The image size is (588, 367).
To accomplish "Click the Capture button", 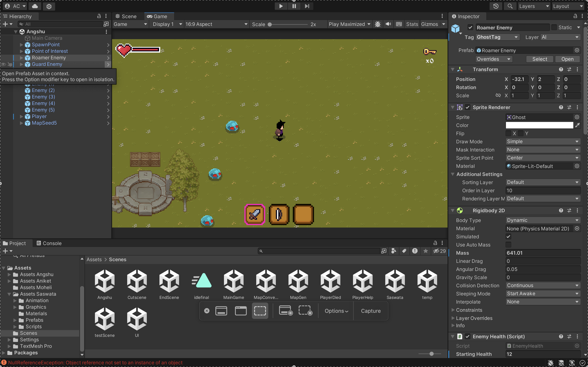I will 371,311.
